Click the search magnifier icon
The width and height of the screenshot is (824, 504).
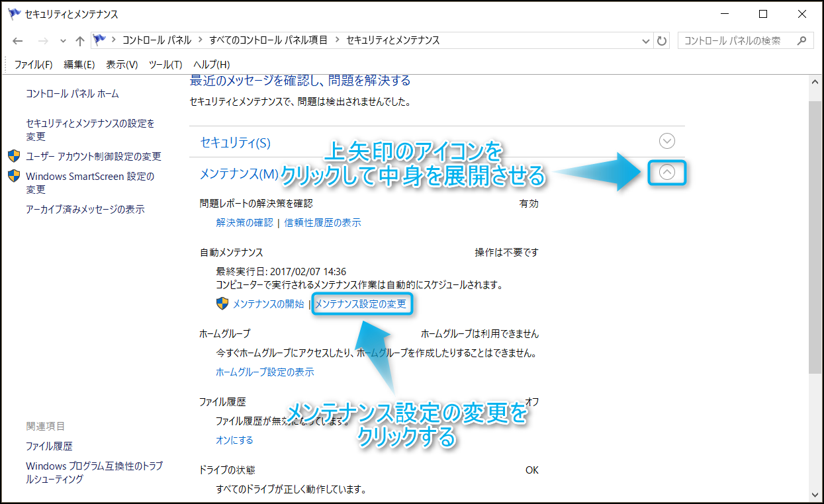tap(801, 40)
